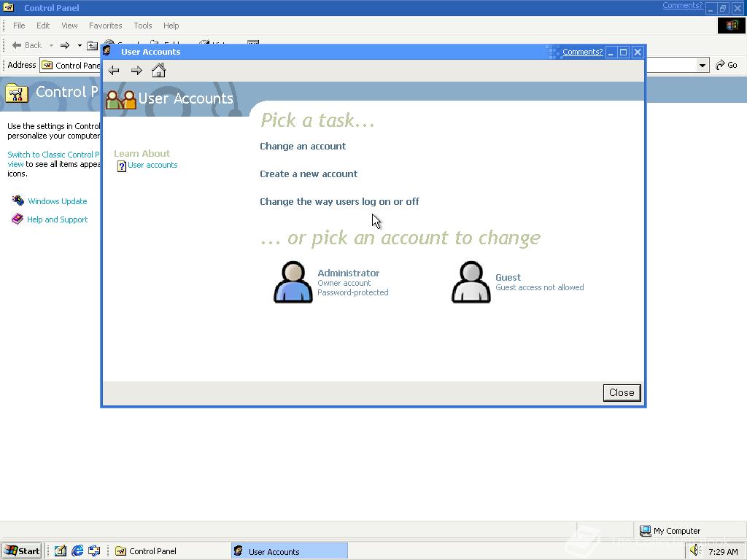The width and height of the screenshot is (747, 560).
Task: Click the 7:29 AM clock in the tray
Action: (x=723, y=552)
